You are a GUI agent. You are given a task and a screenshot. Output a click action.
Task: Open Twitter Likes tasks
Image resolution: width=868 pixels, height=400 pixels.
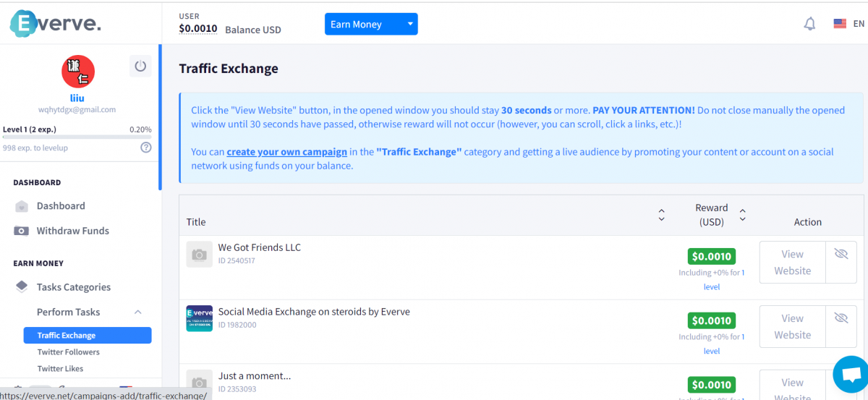[x=60, y=369]
